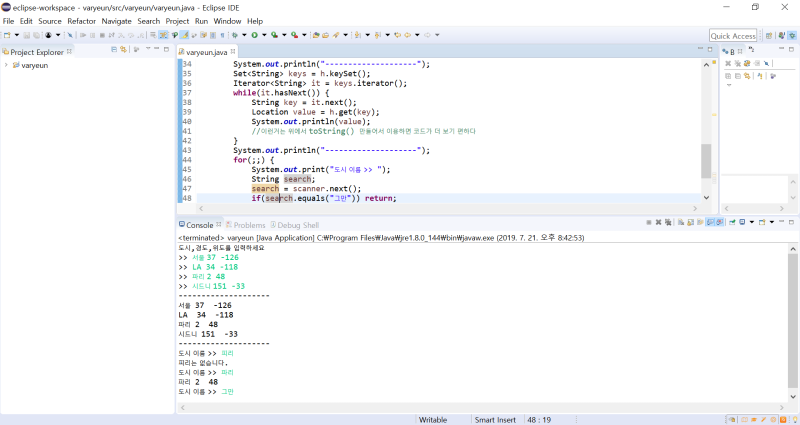
Task: Click the Debug Shell tab
Action: [294, 225]
